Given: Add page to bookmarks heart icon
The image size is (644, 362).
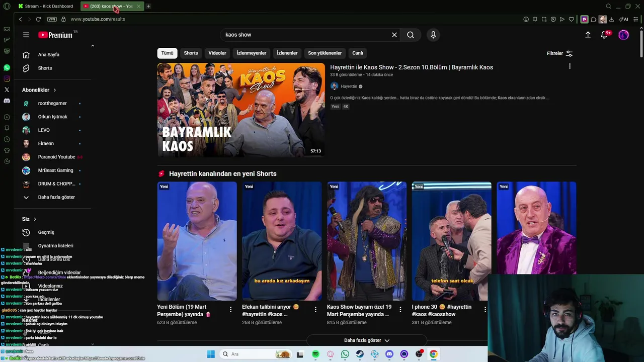Looking at the screenshot, I should pos(571,19).
